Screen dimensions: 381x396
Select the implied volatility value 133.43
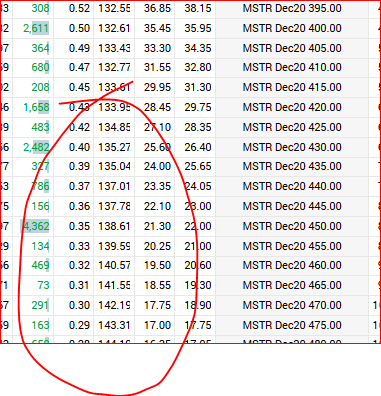click(x=114, y=48)
